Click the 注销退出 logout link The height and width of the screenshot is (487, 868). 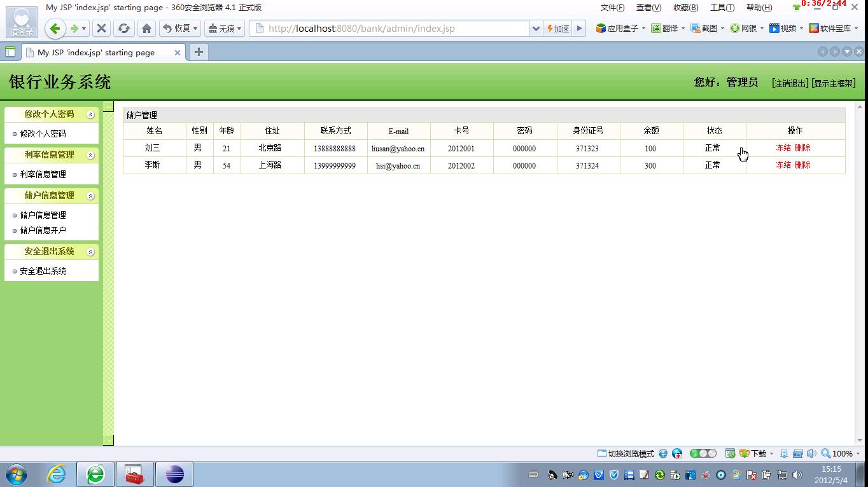tap(790, 83)
